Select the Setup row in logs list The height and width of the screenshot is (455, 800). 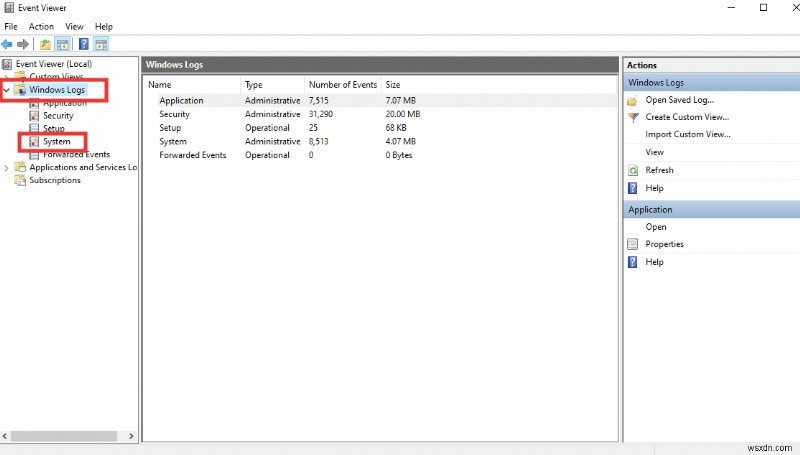click(380, 128)
